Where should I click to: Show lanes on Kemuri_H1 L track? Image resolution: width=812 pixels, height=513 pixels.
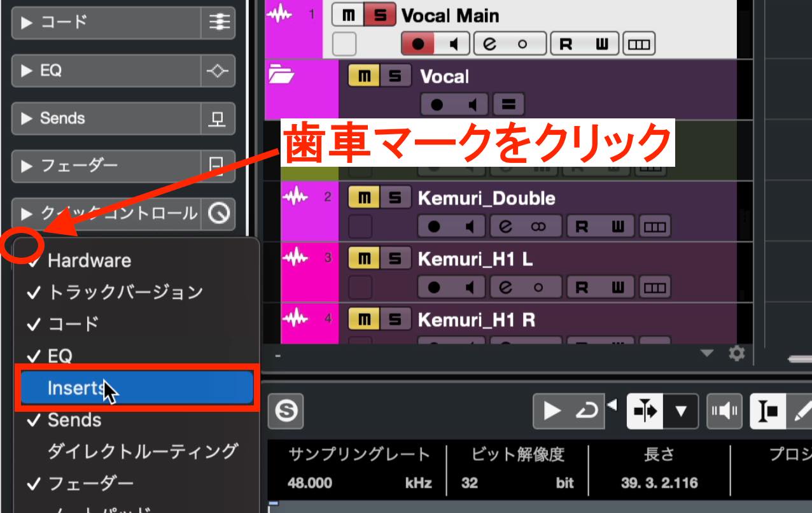tap(654, 288)
